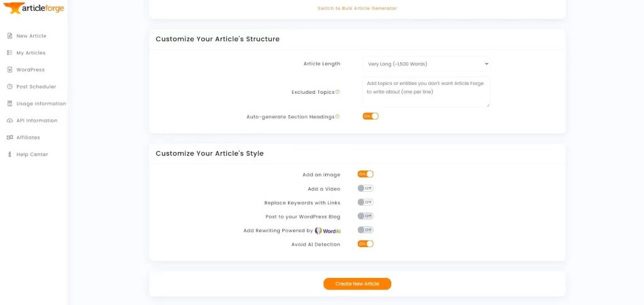The height and width of the screenshot is (305, 644).
Task: Click help icon beside Excluded Topics
Action: click(x=338, y=92)
